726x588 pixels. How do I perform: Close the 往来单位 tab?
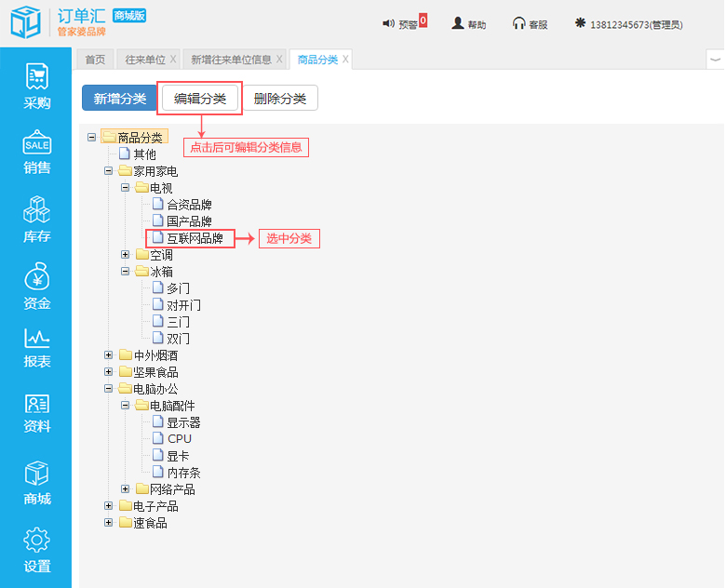tap(173, 60)
